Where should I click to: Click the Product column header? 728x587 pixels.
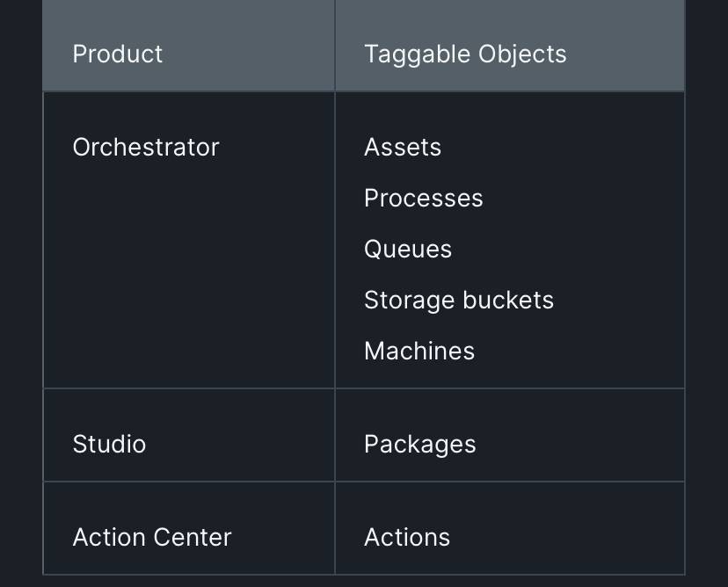(118, 54)
